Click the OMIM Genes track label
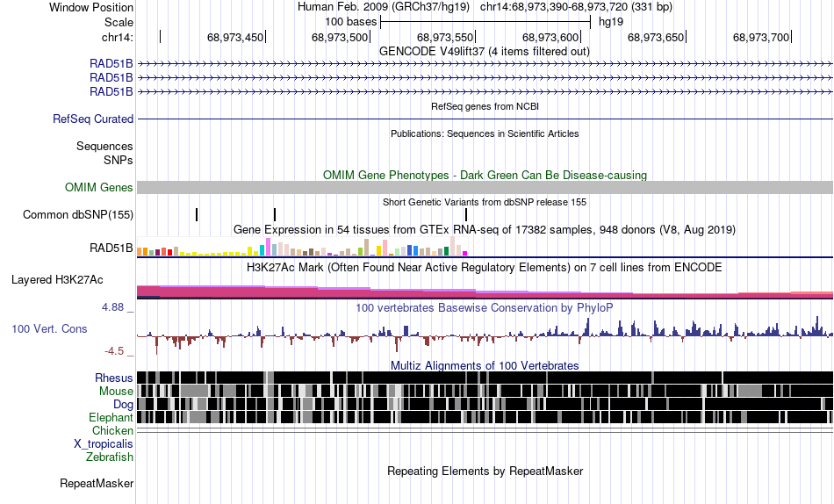Viewport: 834px width, 504px height. tap(99, 187)
